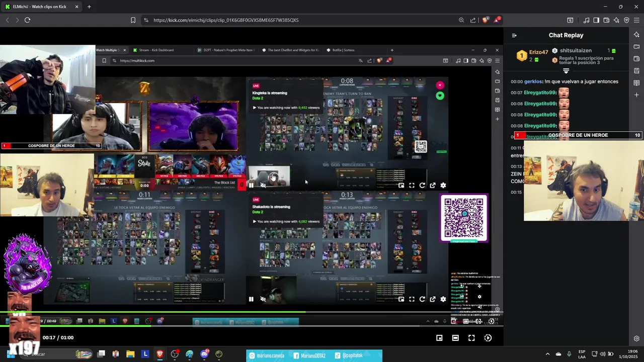The width and height of the screenshot is (644, 362).
Task: Open Brave VPN shield icon
Action: [626, 20]
